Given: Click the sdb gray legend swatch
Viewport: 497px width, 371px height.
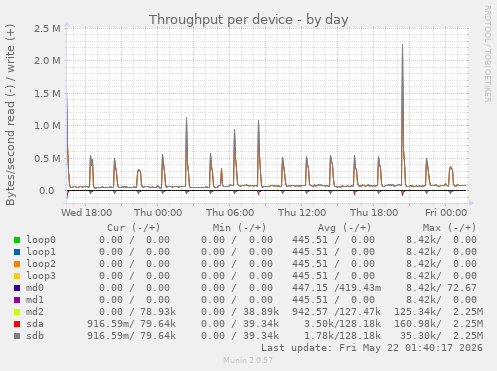Looking at the screenshot, I should [17, 336].
